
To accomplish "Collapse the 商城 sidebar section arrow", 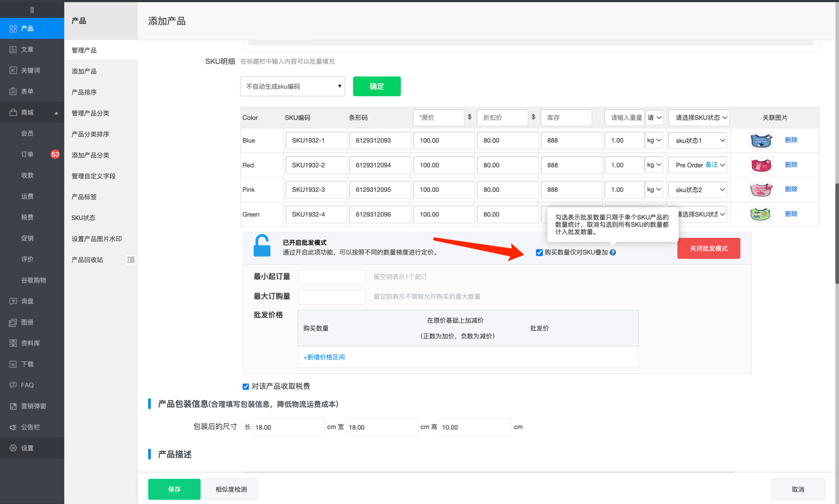I will coord(56,113).
